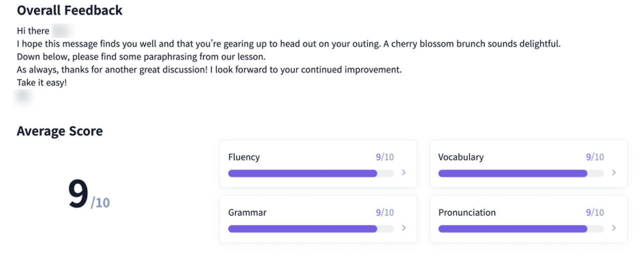Click the Fluency 9/10 score text
The width and height of the screenshot is (644, 256).
click(x=385, y=157)
